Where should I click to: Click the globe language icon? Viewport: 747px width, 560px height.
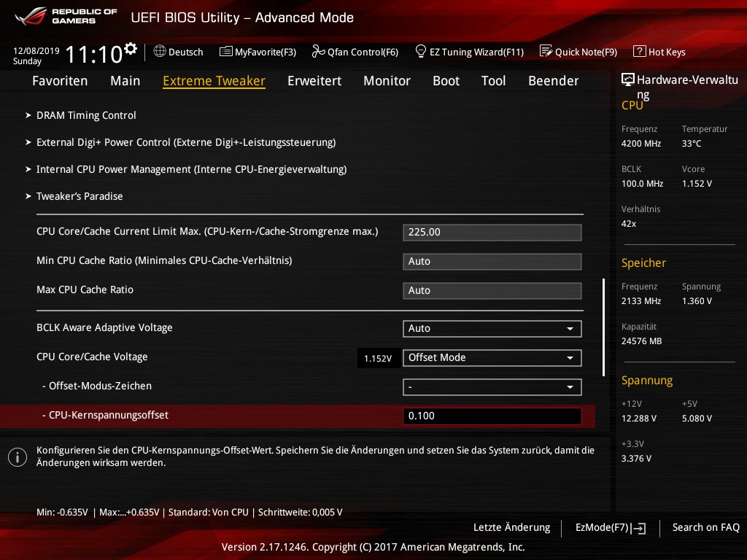tap(160, 51)
